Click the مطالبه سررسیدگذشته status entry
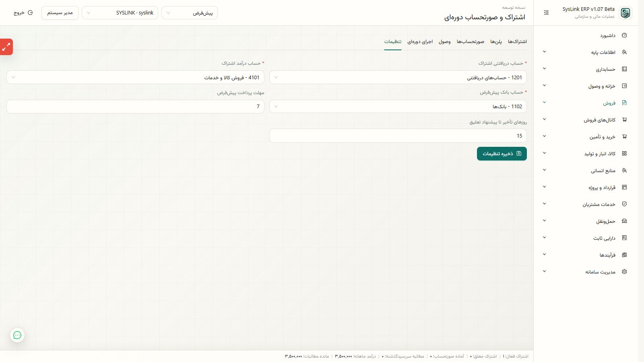The width and height of the screenshot is (644, 362). coord(403,356)
